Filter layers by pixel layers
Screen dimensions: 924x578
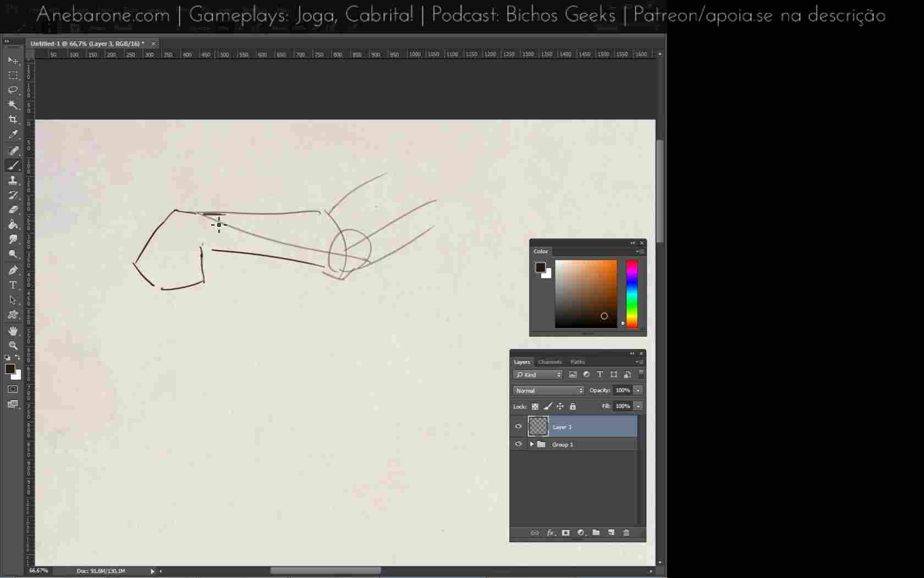[x=573, y=374]
